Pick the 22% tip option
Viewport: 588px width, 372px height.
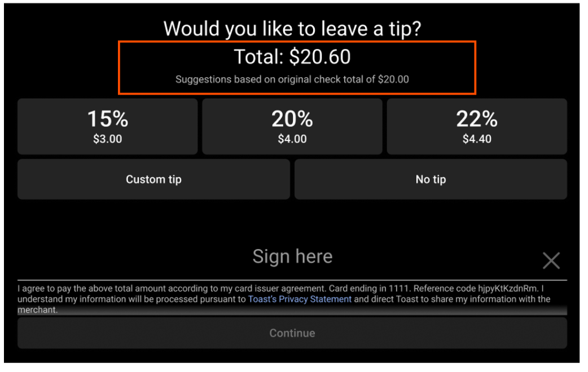click(x=477, y=126)
